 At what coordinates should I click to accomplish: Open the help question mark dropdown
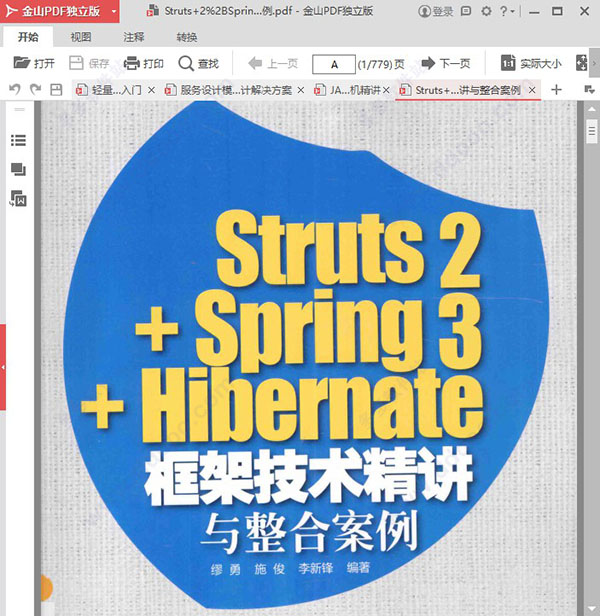pyautogui.click(x=507, y=11)
